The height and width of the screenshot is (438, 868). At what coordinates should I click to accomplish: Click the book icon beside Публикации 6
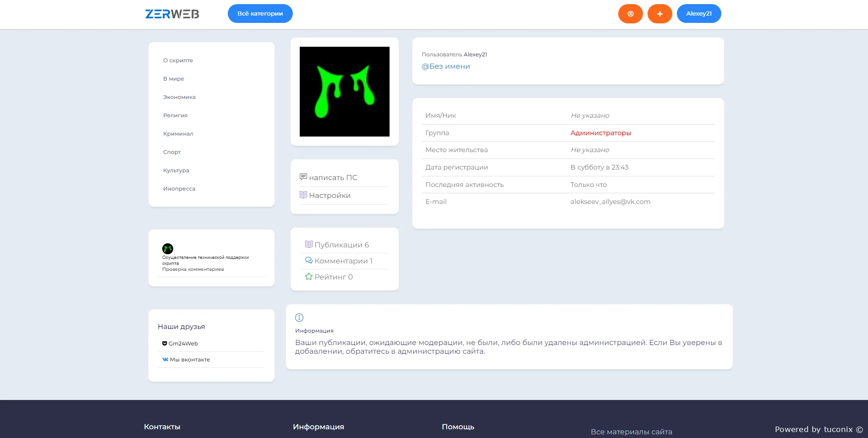pos(309,244)
